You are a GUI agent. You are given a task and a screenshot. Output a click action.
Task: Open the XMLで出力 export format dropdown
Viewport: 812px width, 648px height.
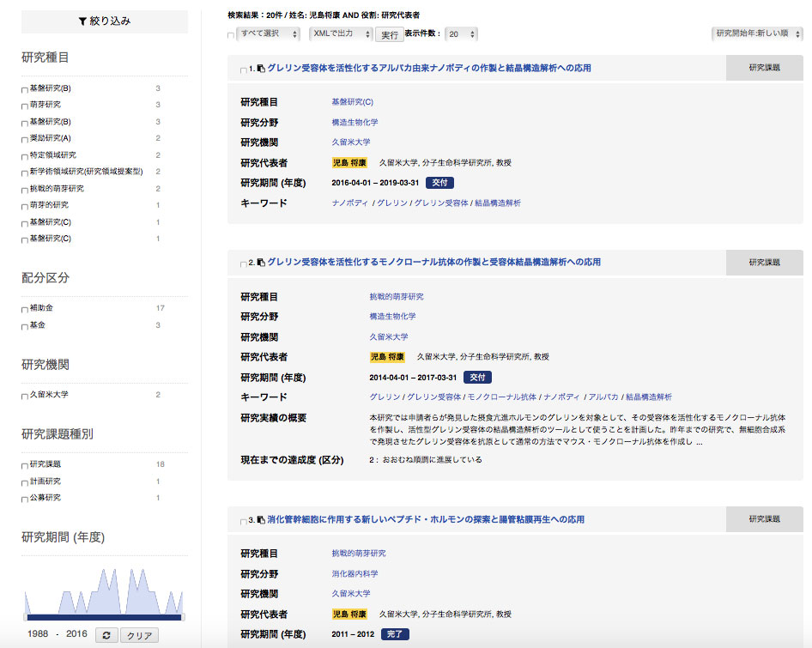[x=341, y=34]
